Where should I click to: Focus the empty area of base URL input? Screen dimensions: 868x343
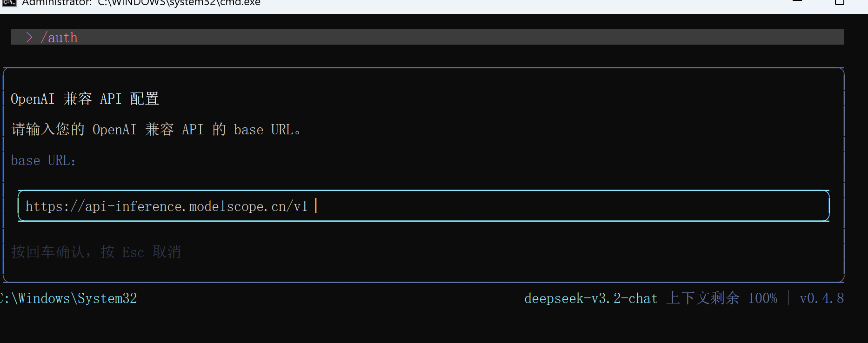[558, 206]
